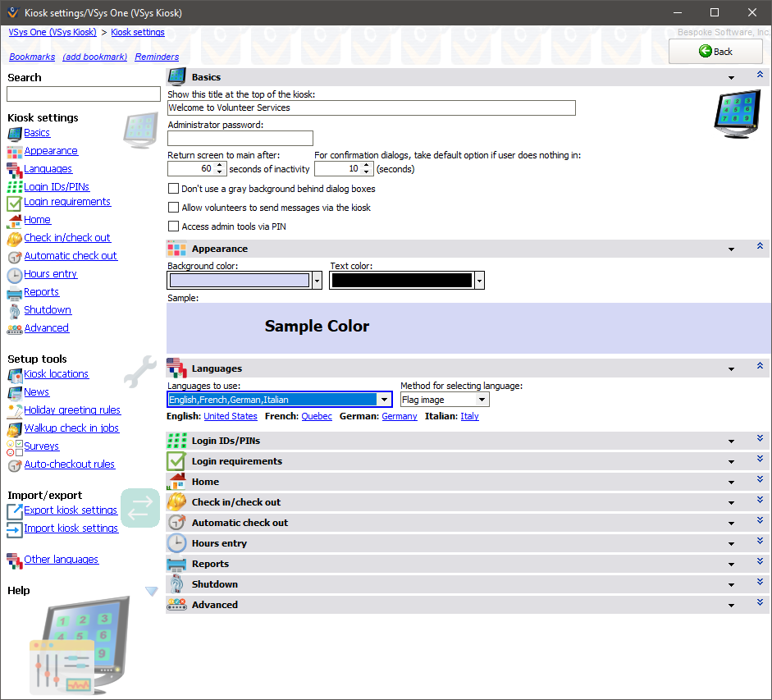The width and height of the screenshot is (772, 700).
Task: Click the Holiday greeting rules icon
Action: (x=15, y=410)
